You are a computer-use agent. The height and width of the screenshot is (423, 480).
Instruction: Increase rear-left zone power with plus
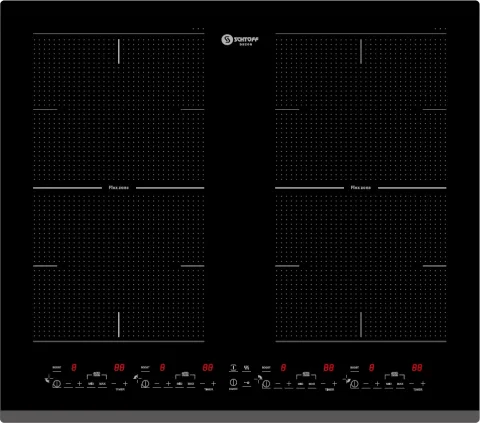168,384
